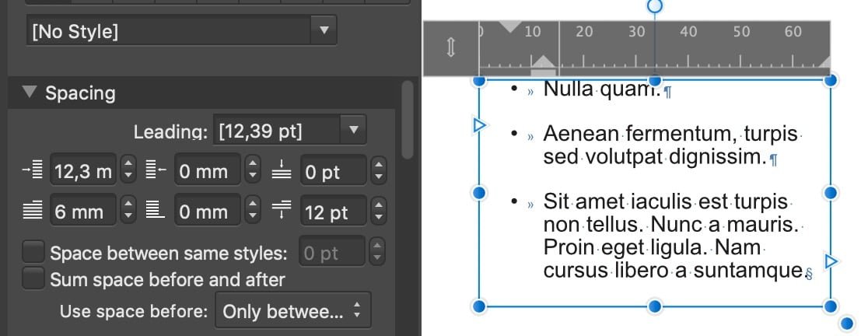Toggle Sum space before and after
Screen dimensions: 868x336
click(x=33, y=278)
